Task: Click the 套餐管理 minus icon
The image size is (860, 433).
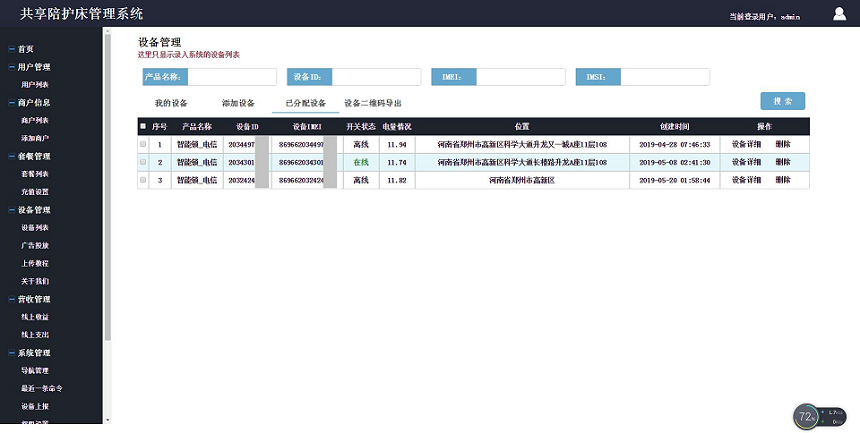Action: pyautogui.click(x=11, y=156)
